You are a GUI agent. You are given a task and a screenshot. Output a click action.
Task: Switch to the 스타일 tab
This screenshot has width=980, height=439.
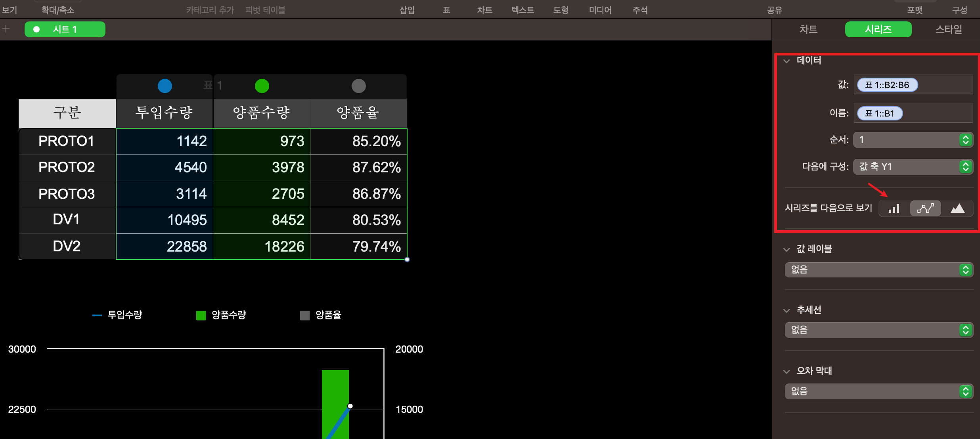click(x=948, y=29)
